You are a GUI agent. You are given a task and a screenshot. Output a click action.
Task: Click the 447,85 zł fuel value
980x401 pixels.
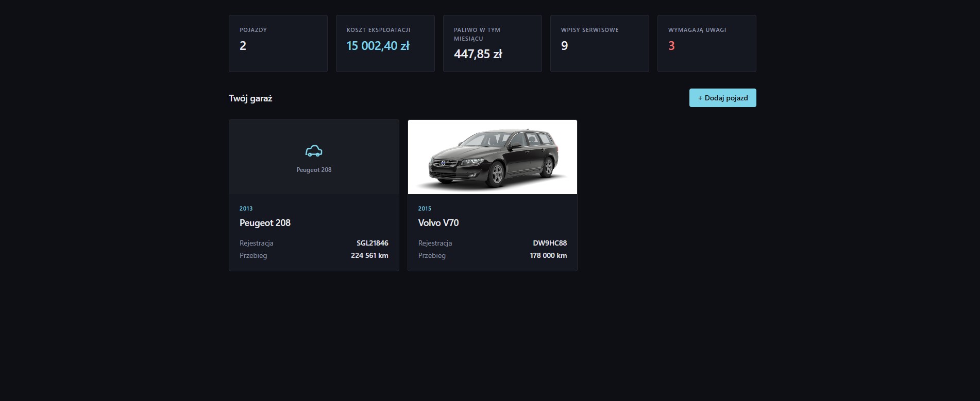pyautogui.click(x=478, y=54)
